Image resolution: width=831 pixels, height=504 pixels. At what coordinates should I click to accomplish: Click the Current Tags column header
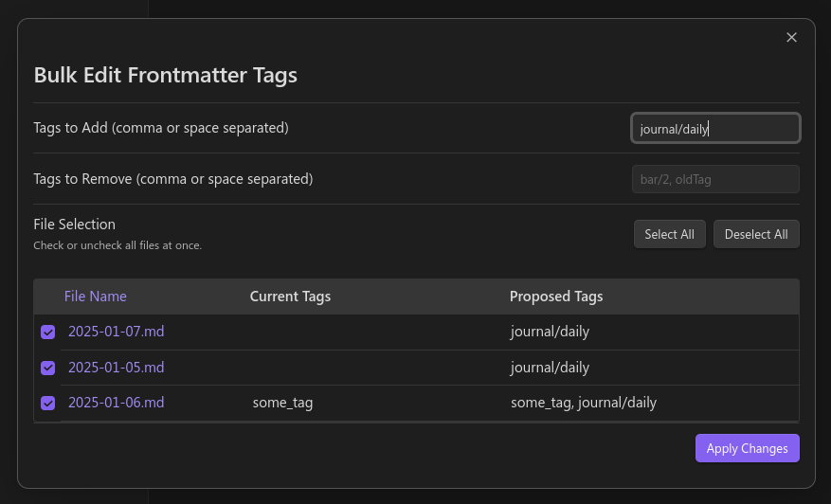(290, 297)
